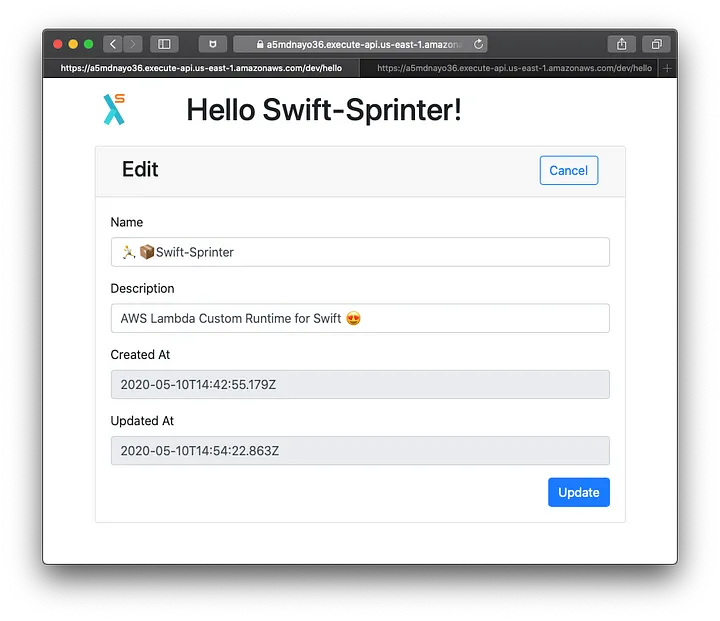Click the 'Created At' label
This screenshot has width=720, height=621.
(x=140, y=355)
